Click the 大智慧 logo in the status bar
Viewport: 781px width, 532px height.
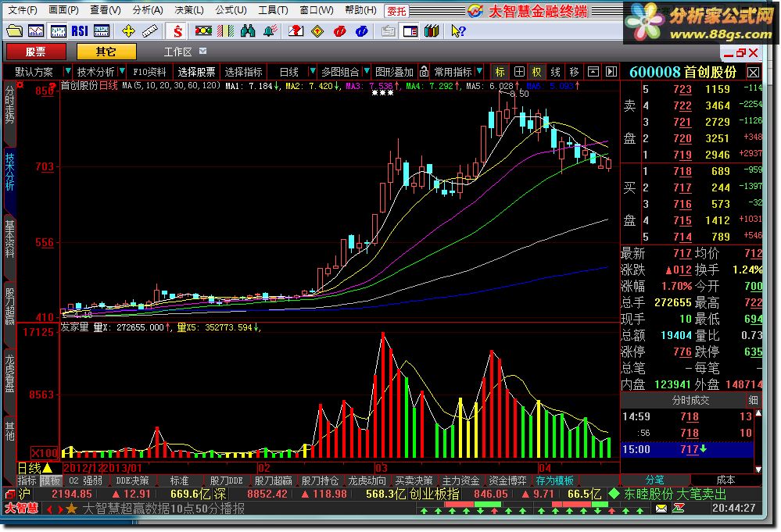[21, 508]
